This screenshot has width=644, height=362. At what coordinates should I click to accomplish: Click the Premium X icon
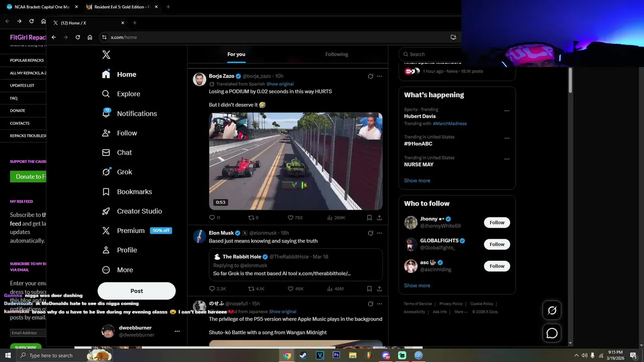pyautogui.click(x=106, y=231)
